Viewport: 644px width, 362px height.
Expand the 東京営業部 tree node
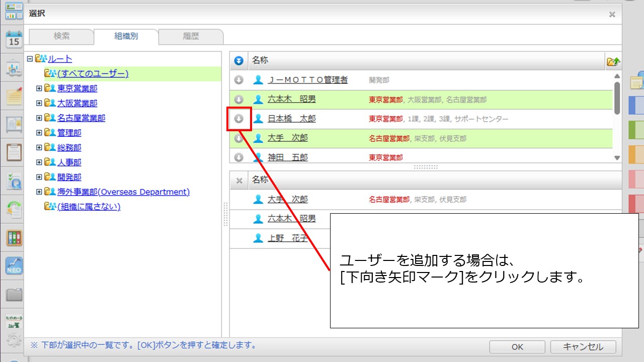click(x=39, y=88)
